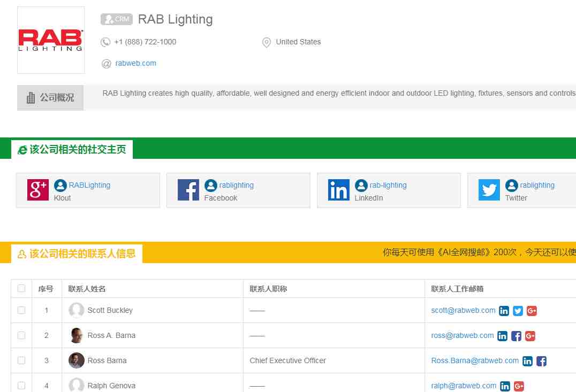
Task: Open email scott@rabweb.com
Action: (463, 310)
